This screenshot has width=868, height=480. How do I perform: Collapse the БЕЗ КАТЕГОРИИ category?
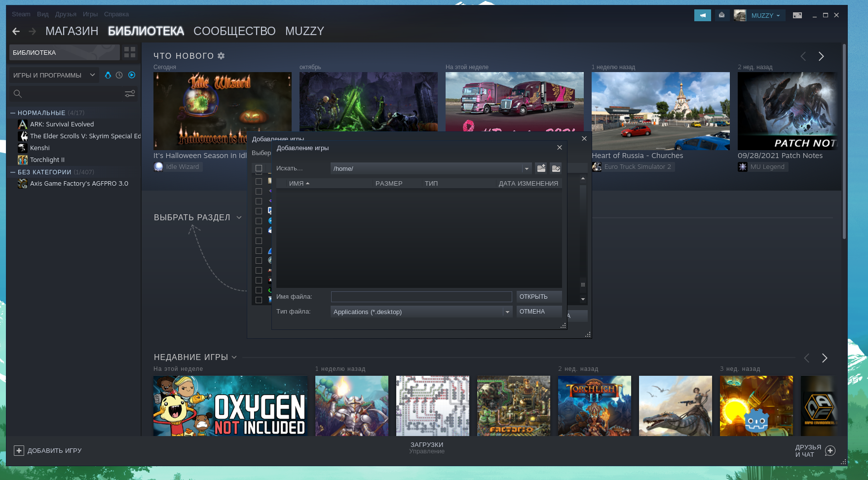click(x=13, y=172)
